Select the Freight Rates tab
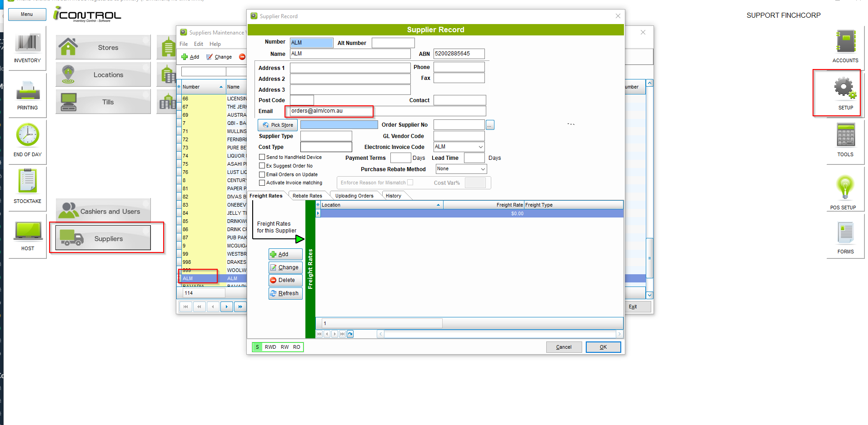Viewport: 868px width, 425px height. coord(266,196)
